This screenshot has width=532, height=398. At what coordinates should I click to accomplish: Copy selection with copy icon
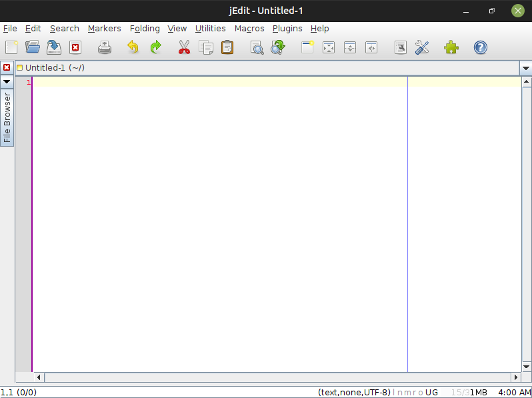206,47
